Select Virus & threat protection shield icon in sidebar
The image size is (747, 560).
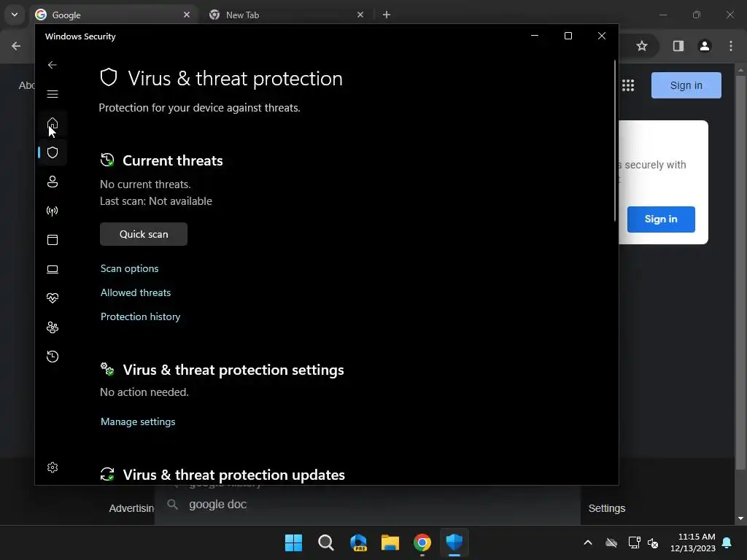53,152
